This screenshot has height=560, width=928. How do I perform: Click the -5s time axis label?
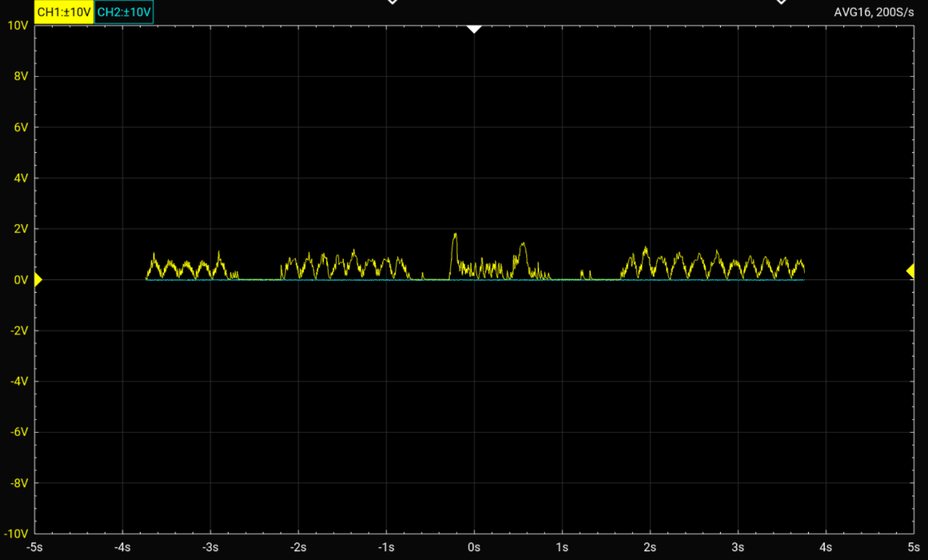coord(34,547)
